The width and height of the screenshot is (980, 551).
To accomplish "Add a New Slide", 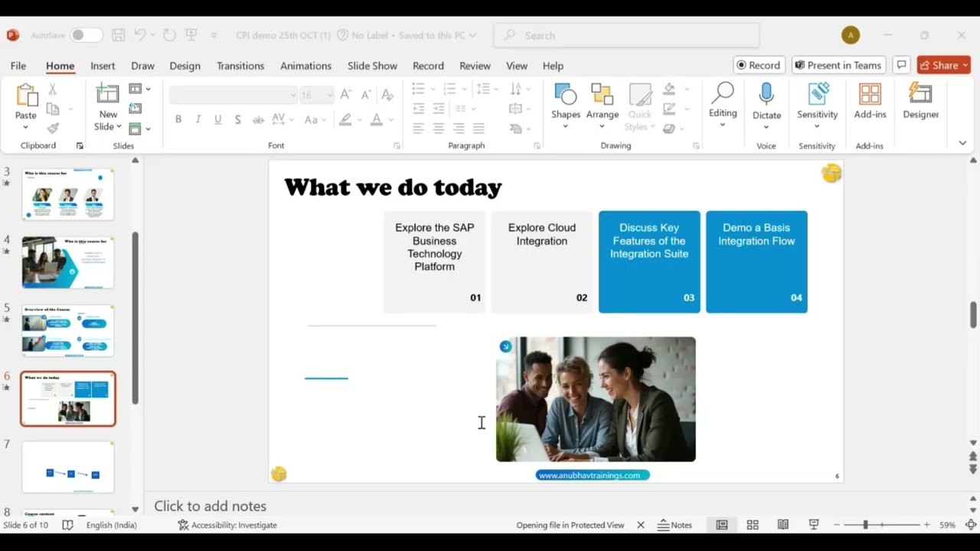I will coord(108,106).
